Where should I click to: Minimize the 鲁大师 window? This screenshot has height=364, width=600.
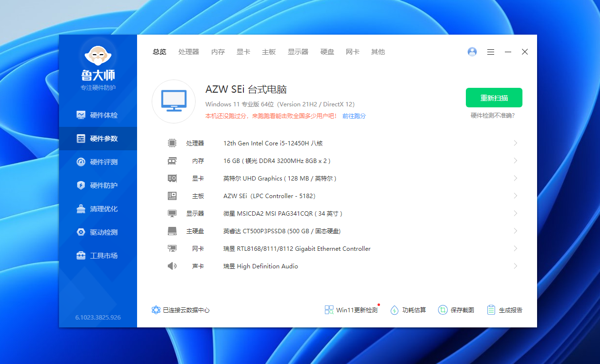508,52
